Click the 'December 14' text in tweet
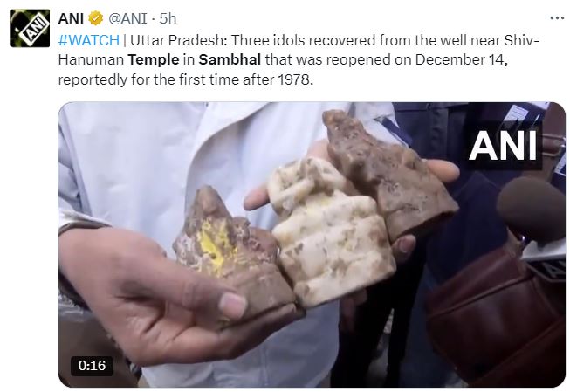The height and width of the screenshot is (392, 570). click(459, 59)
